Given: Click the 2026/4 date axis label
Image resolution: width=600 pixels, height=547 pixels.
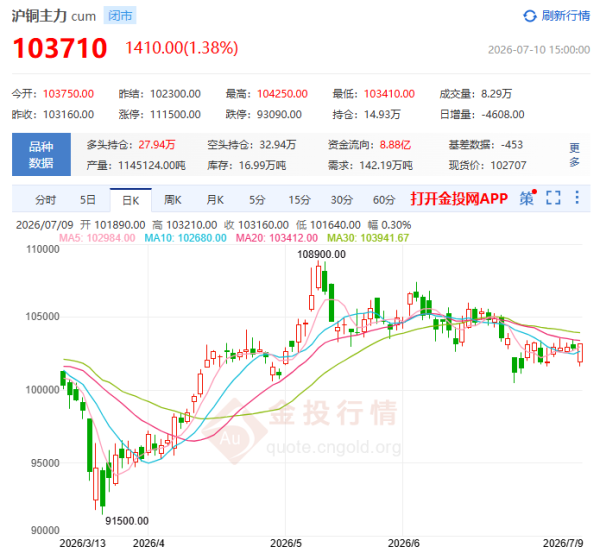Looking at the screenshot, I should tap(148, 542).
